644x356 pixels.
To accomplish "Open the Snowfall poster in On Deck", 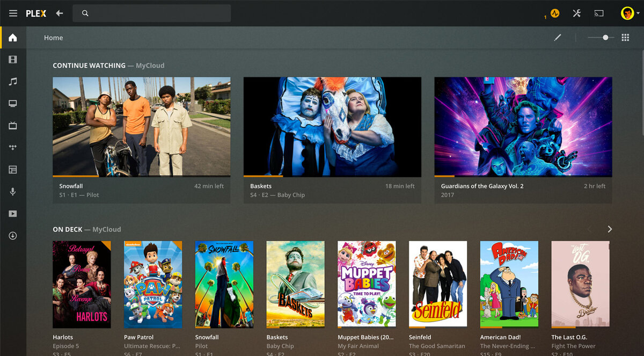I will (x=224, y=285).
